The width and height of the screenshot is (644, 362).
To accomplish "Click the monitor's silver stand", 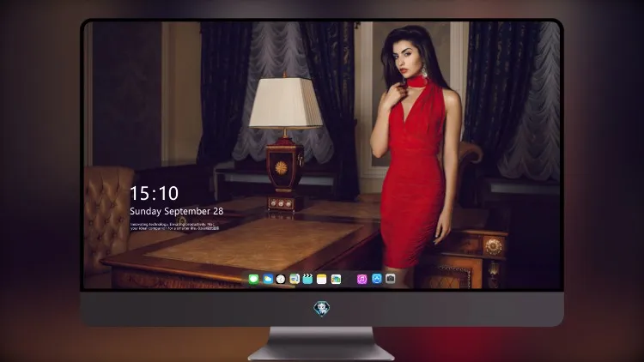I will point(321,344).
